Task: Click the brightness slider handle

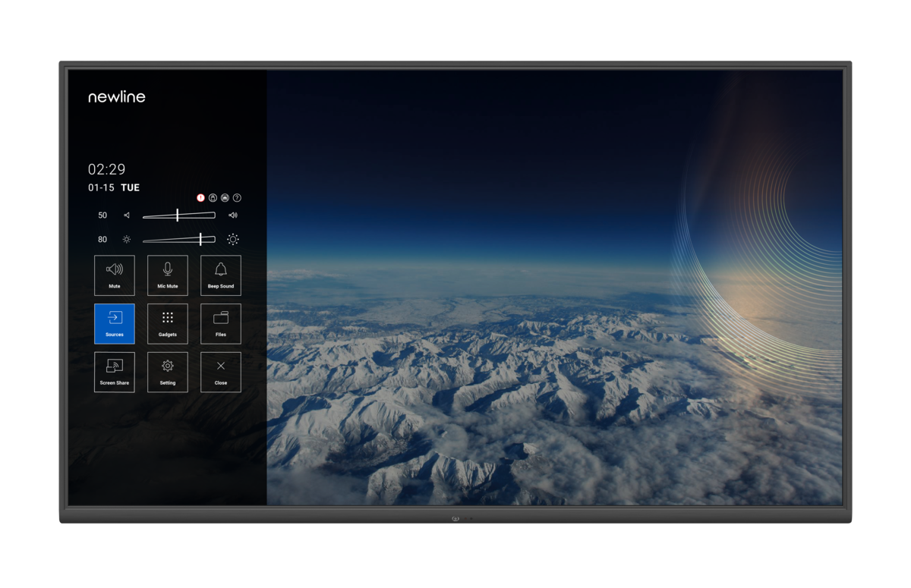Action: pos(200,239)
